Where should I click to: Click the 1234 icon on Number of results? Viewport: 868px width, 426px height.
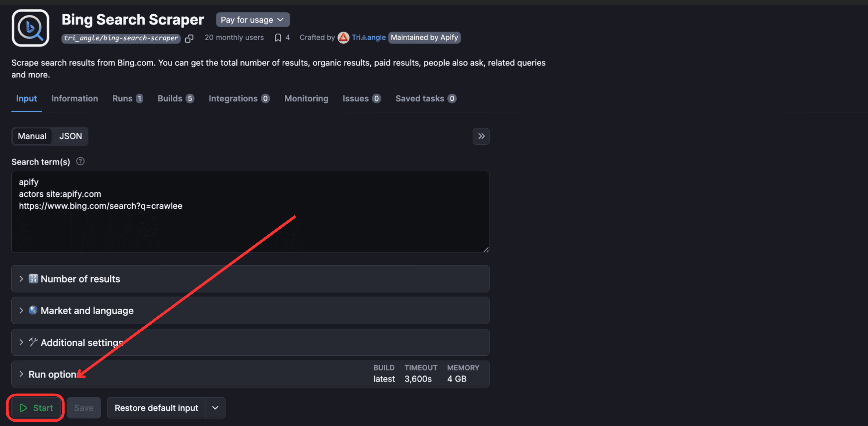pos(33,278)
